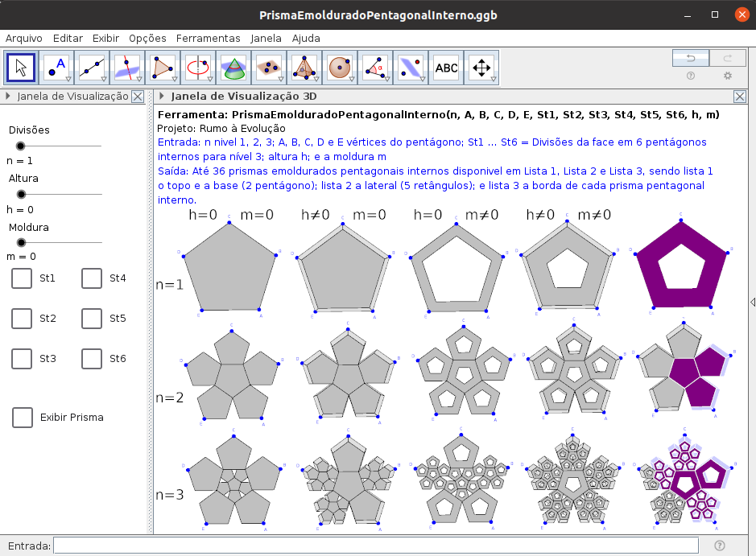Open the Point tool dropdown triangle
The height and width of the screenshot is (556, 756).
(x=68, y=79)
